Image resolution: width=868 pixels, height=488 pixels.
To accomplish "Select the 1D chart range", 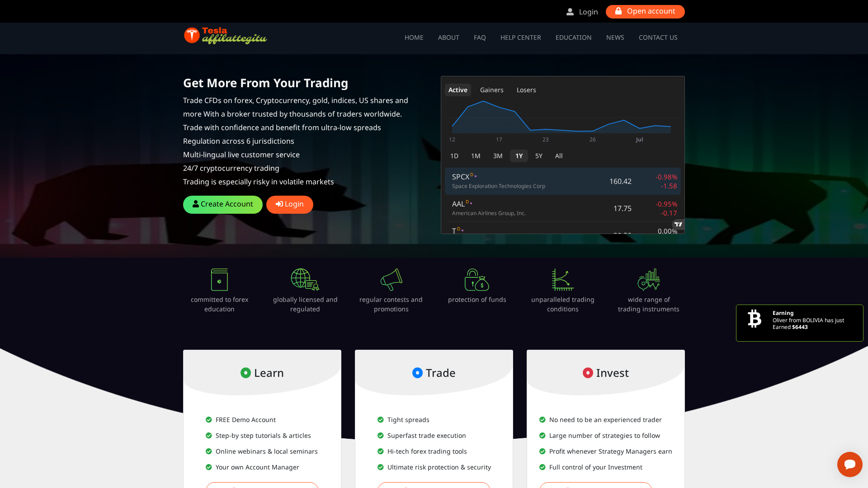I will 454,156.
